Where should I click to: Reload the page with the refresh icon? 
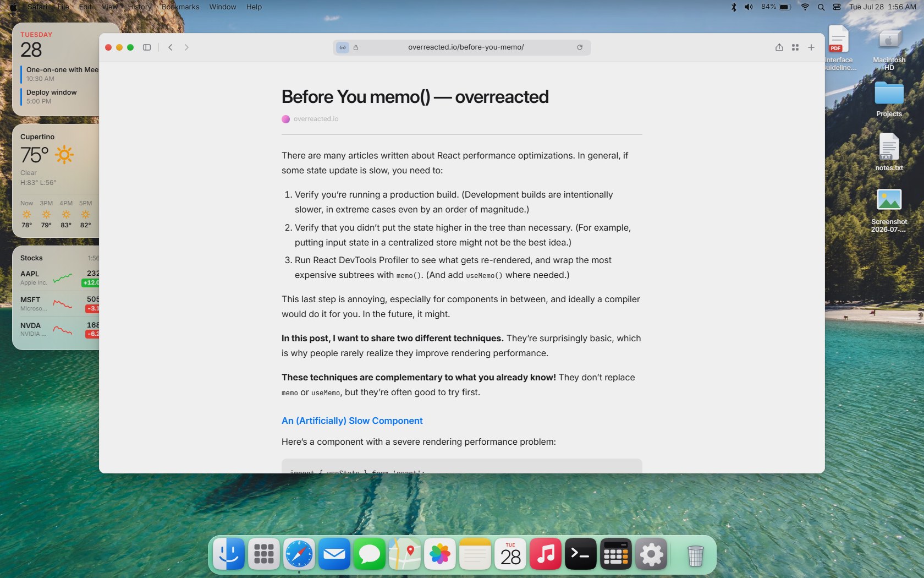coord(580,47)
